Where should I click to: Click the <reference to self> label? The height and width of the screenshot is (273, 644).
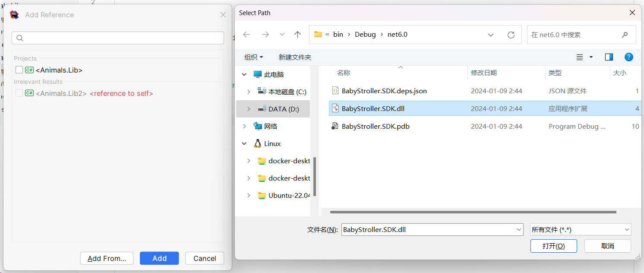pos(121,93)
